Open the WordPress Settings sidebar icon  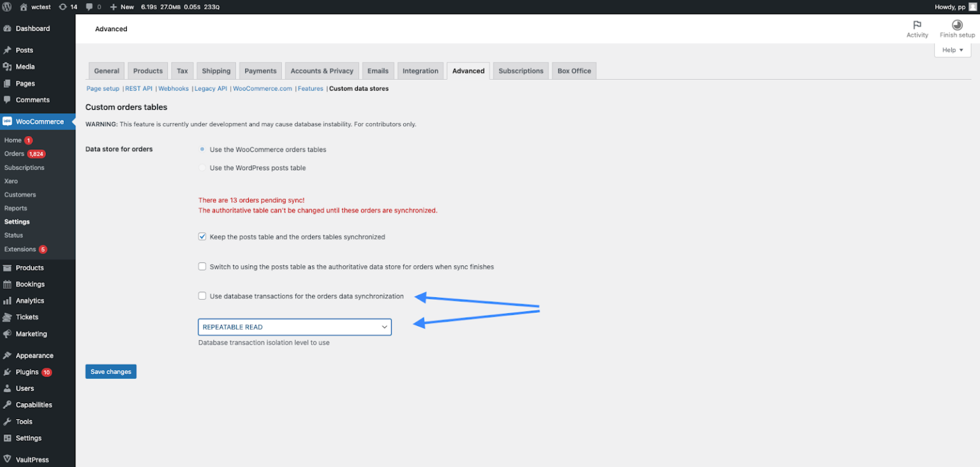click(7, 438)
